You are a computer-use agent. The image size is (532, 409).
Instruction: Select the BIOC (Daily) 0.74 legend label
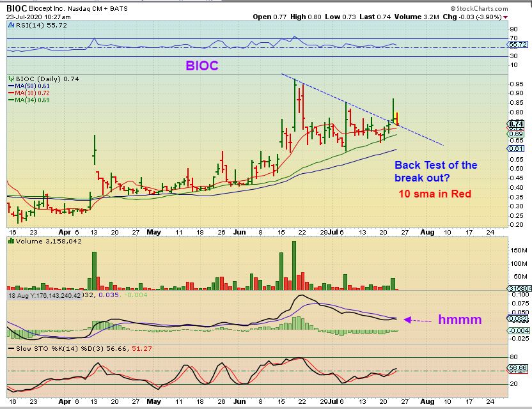click(47, 79)
